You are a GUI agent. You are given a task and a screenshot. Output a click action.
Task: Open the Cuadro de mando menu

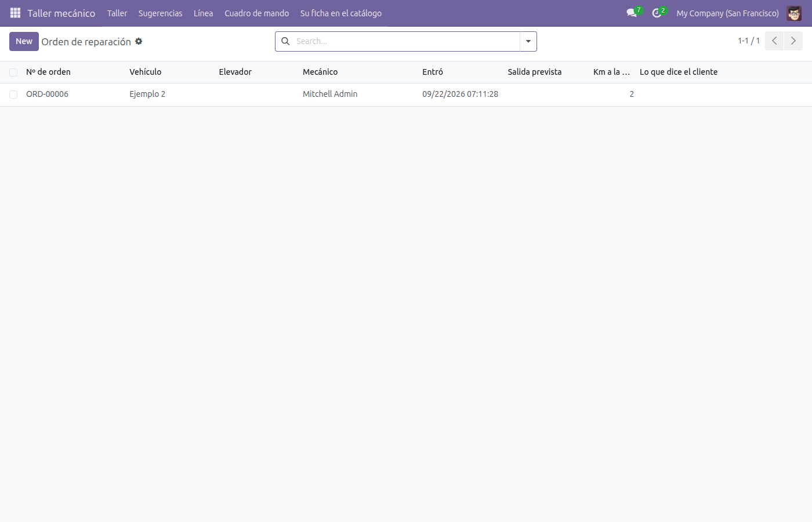256,13
